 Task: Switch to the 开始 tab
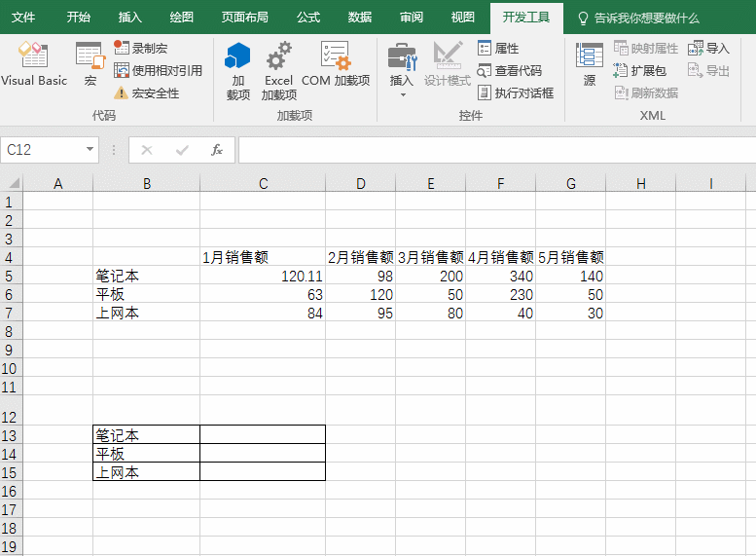point(79,18)
